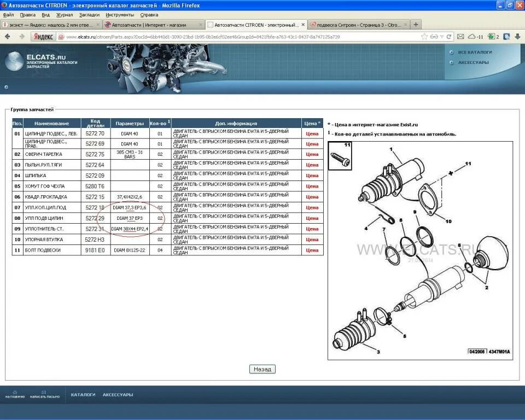Open the Журнал menu

pyautogui.click(x=65, y=15)
